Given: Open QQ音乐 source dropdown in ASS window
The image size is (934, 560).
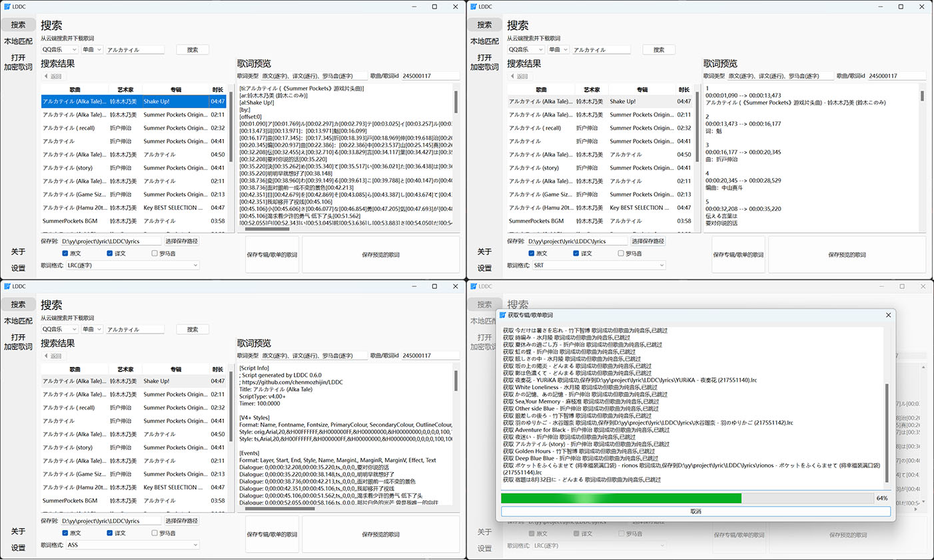Looking at the screenshot, I should [x=59, y=329].
